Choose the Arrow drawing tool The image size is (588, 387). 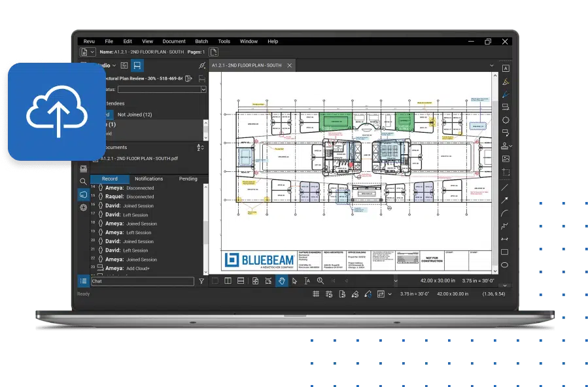click(505, 201)
